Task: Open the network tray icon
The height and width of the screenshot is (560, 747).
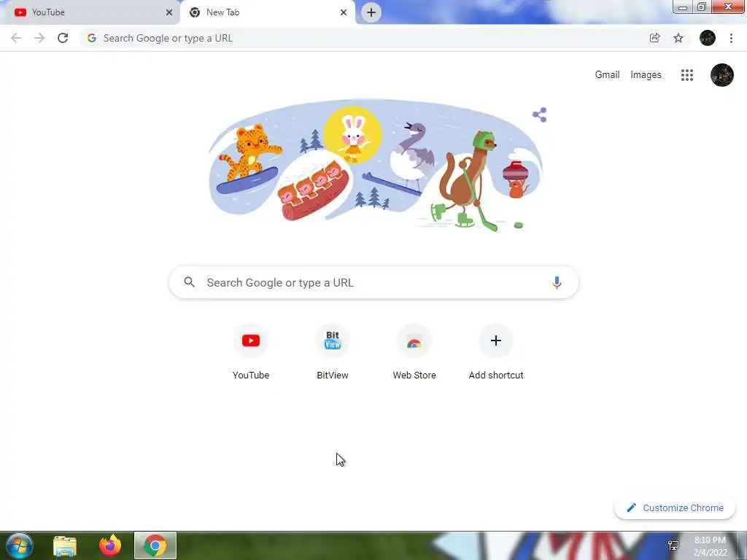Action: (673, 545)
